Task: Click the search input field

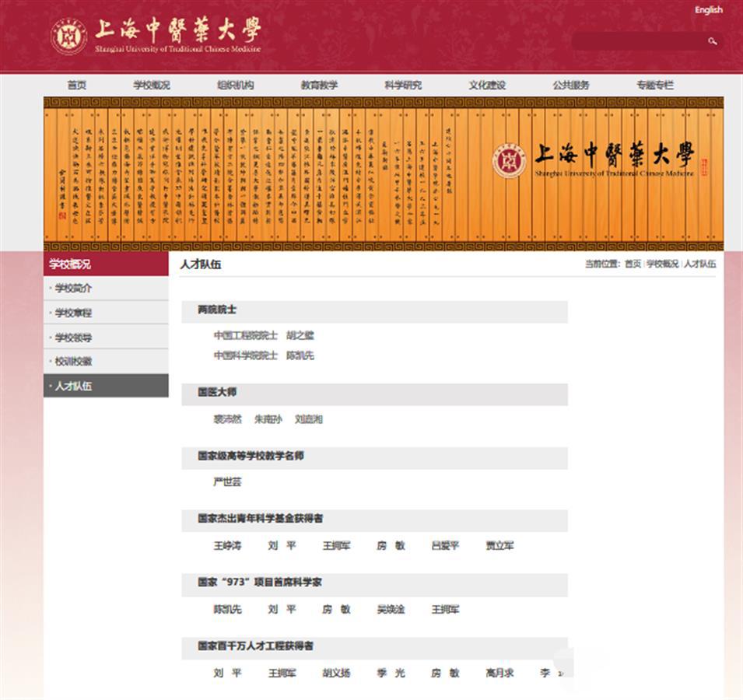Action: coord(638,41)
